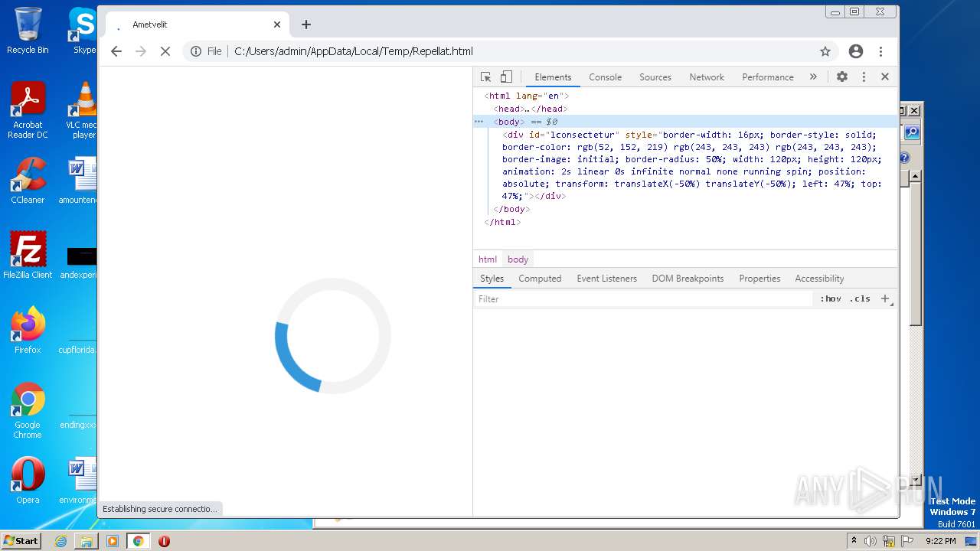Select the div id lconsectetur node
The height and width of the screenshot is (551, 980).
691,165
